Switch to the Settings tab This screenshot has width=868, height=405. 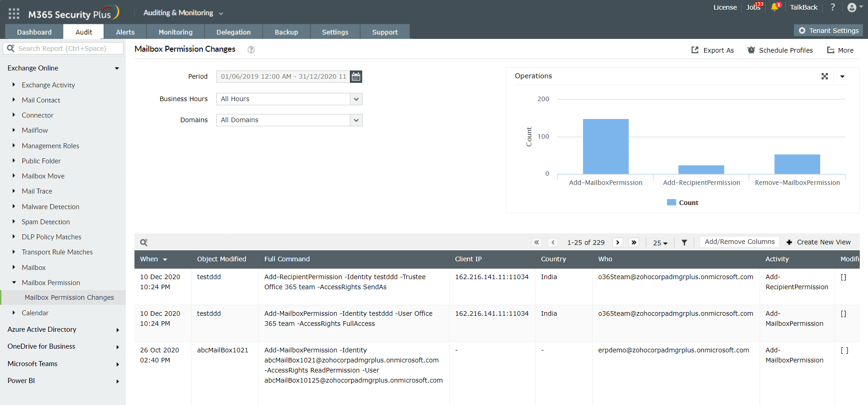click(335, 32)
